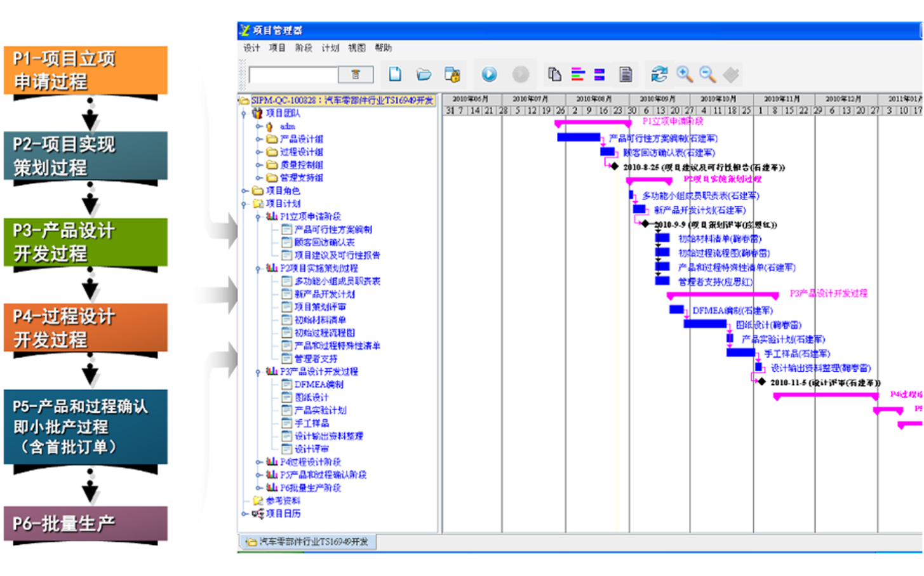Select the 汽车零部件行业TS16949开发 bottom tab
924x576 pixels.
(x=308, y=542)
